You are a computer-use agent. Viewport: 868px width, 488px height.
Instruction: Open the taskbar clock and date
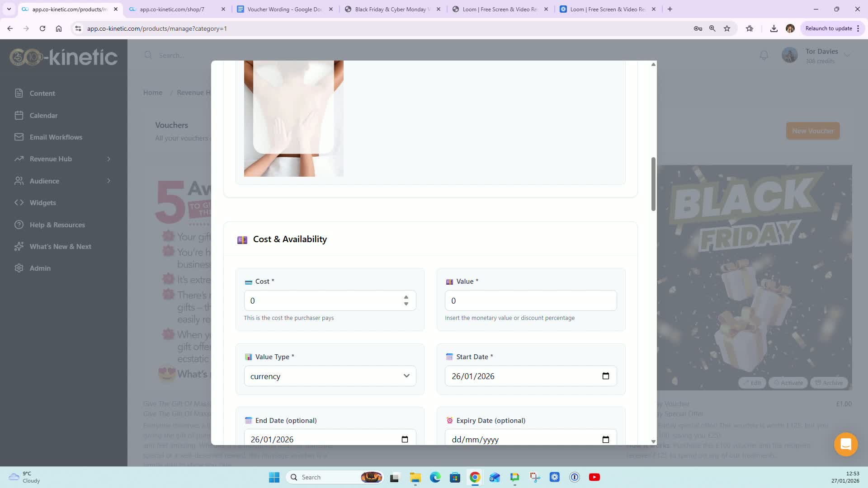point(845,477)
